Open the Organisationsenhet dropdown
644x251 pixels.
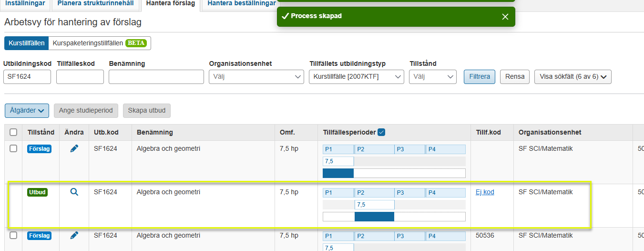click(256, 77)
